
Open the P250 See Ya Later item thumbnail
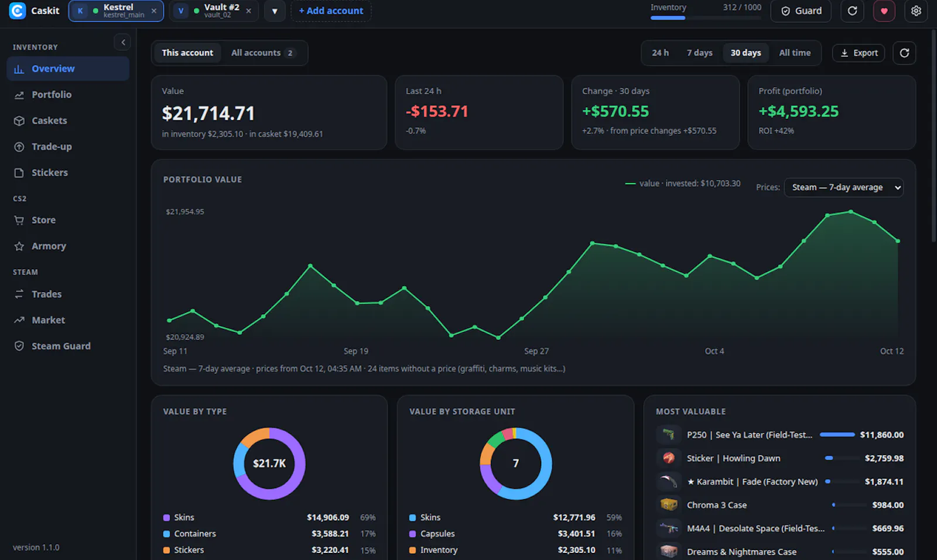click(669, 435)
